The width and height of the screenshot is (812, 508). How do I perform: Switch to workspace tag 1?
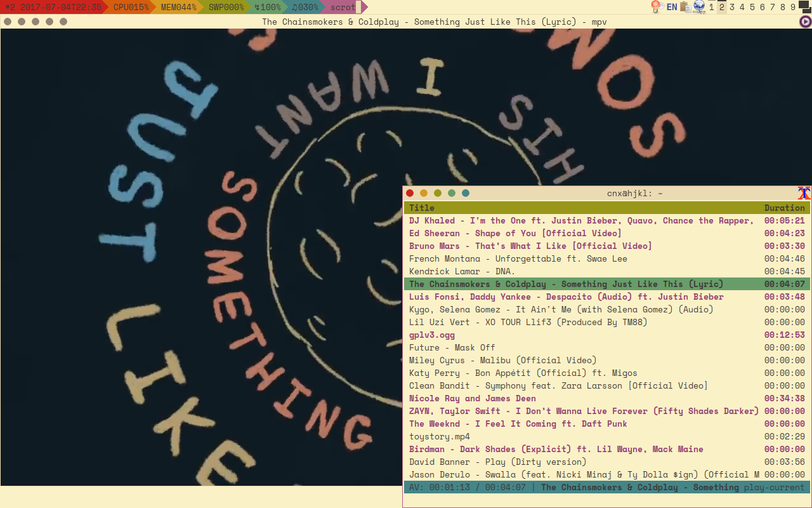(x=712, y=7)
